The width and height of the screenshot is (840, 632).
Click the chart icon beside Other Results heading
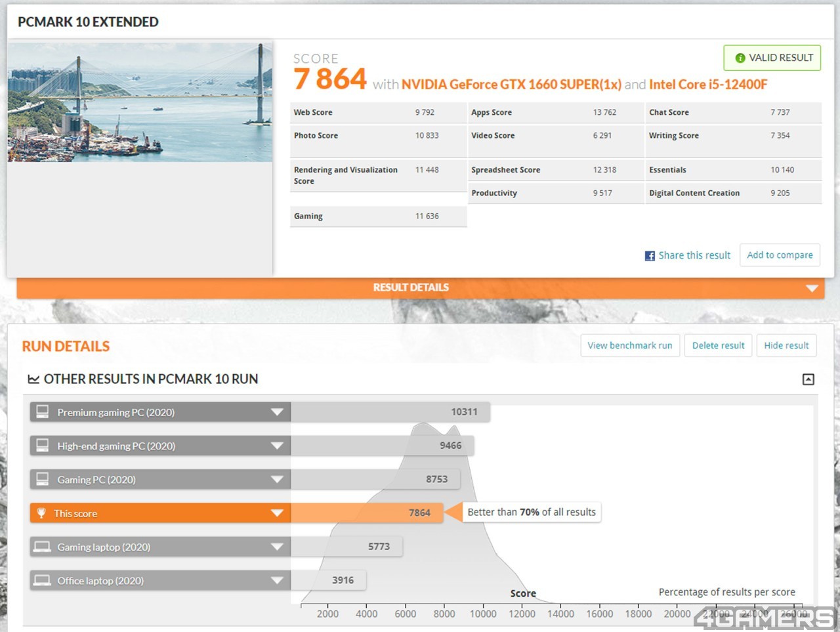(33, 379)
